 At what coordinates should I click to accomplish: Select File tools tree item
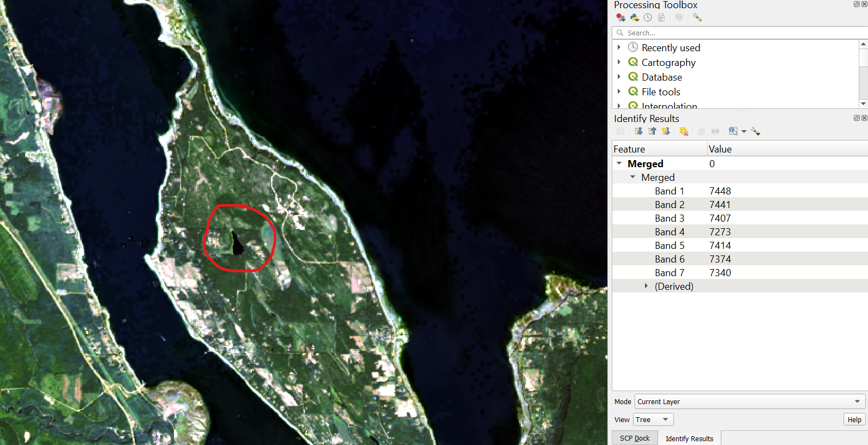point(661,92)
